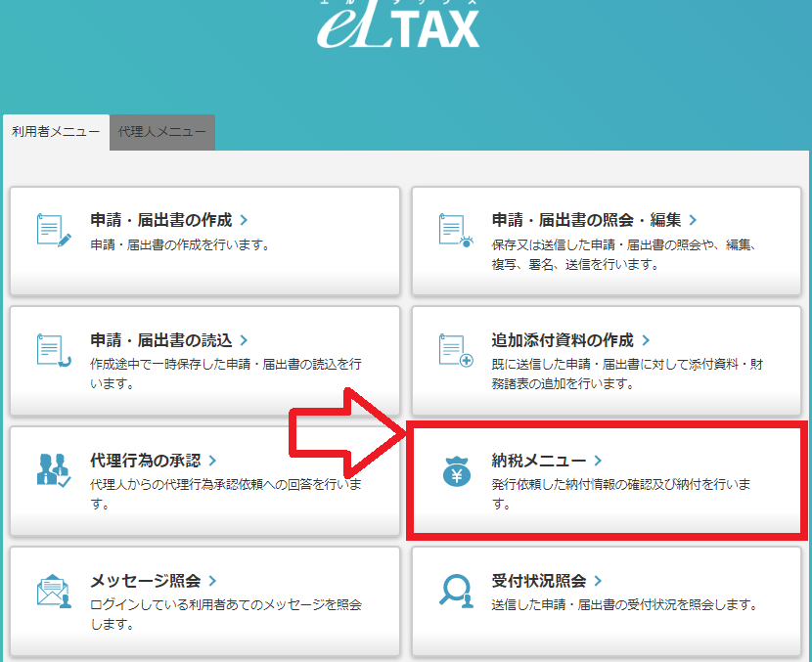This screenshot has height=662, width=812.
Task: Switch to 利用者メニュー tab
Action: point(56,132)
